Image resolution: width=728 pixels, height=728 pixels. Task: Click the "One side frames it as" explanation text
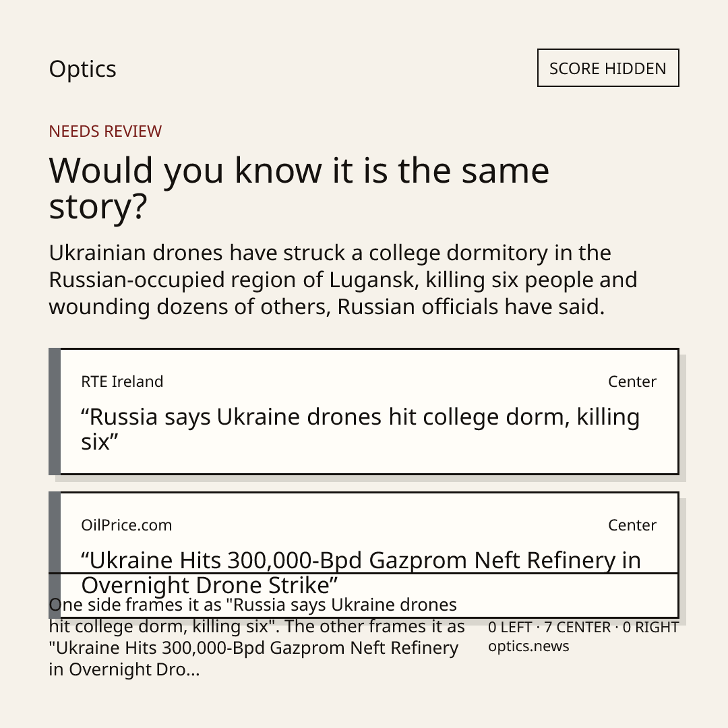(x=257, y=637)
